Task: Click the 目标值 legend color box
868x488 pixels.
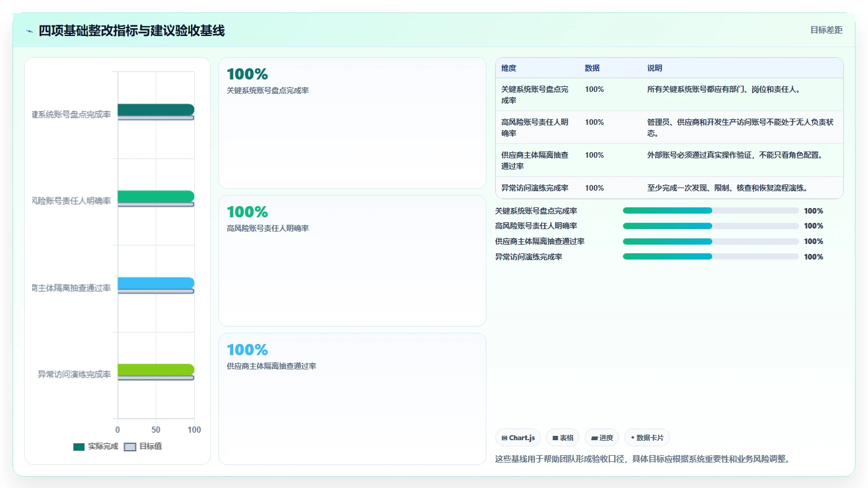Action: pos(130,447)
